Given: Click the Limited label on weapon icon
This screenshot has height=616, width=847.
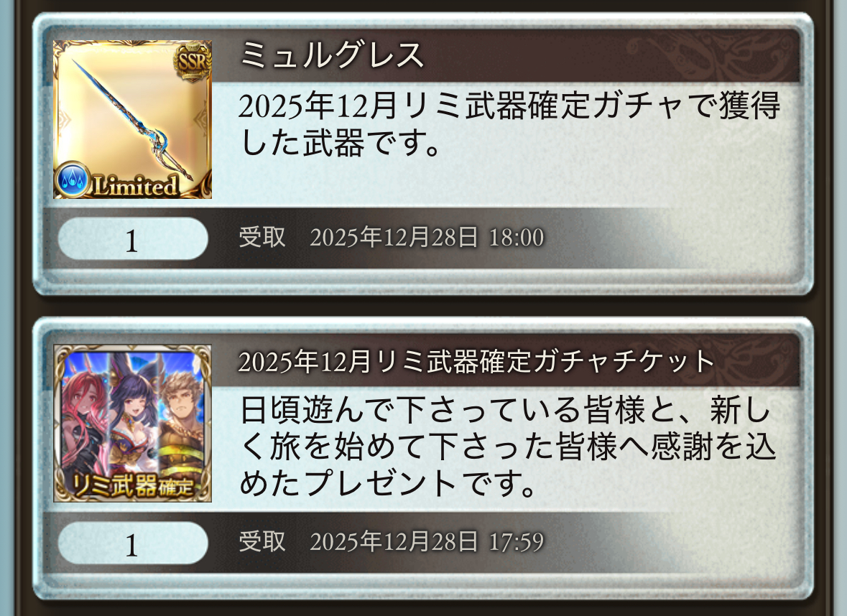Looking at the screenshot, I should (x=135, y=186).
